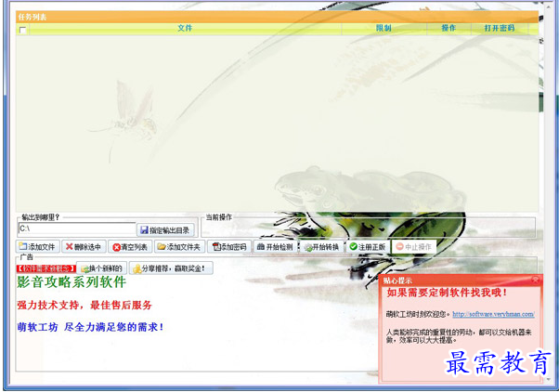The width and height of the screenshot is (559, 392).
Task: Click the 广告 group label
Action: pos(26,256)
